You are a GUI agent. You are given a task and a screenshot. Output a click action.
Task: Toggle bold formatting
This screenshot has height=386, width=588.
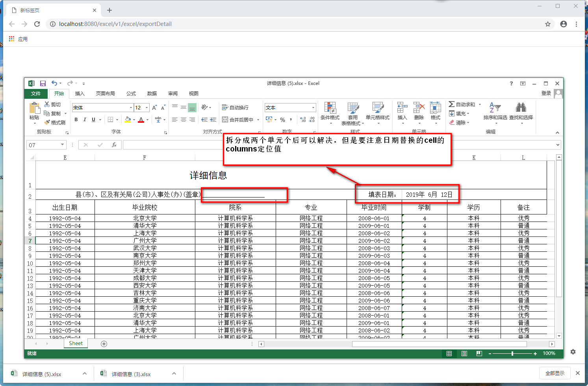pyautogui.click(x=76, y=120)
